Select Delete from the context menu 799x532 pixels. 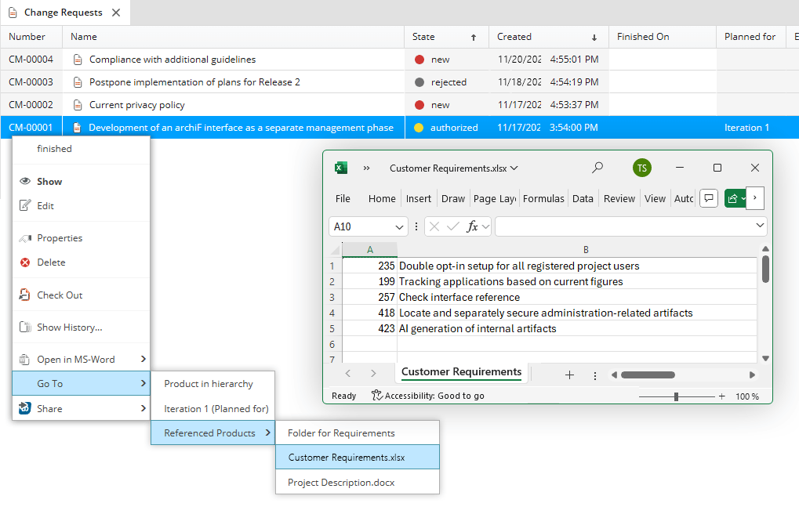[x=51, y=262]
